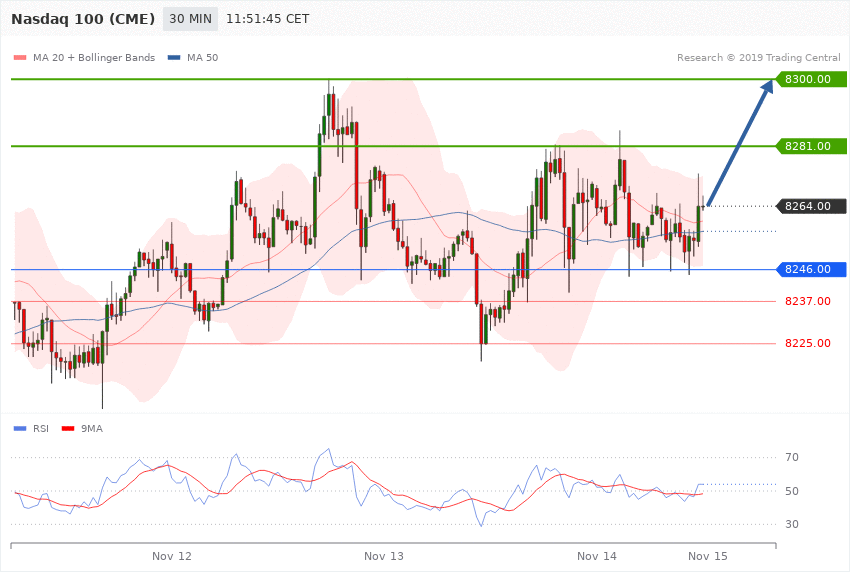Click the RSI 70 level label
Screen dimensions: 850x576
pyautogui.click(x=792, y=457)
